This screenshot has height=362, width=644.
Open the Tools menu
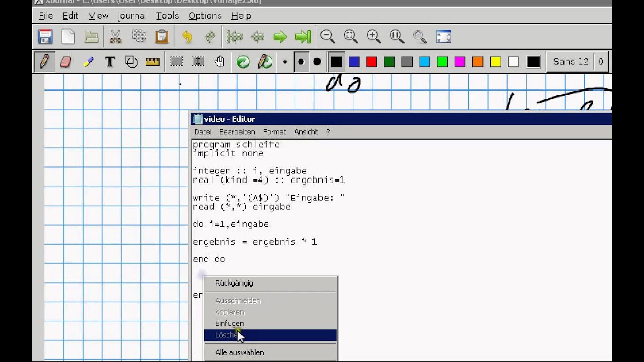(168, 16)
